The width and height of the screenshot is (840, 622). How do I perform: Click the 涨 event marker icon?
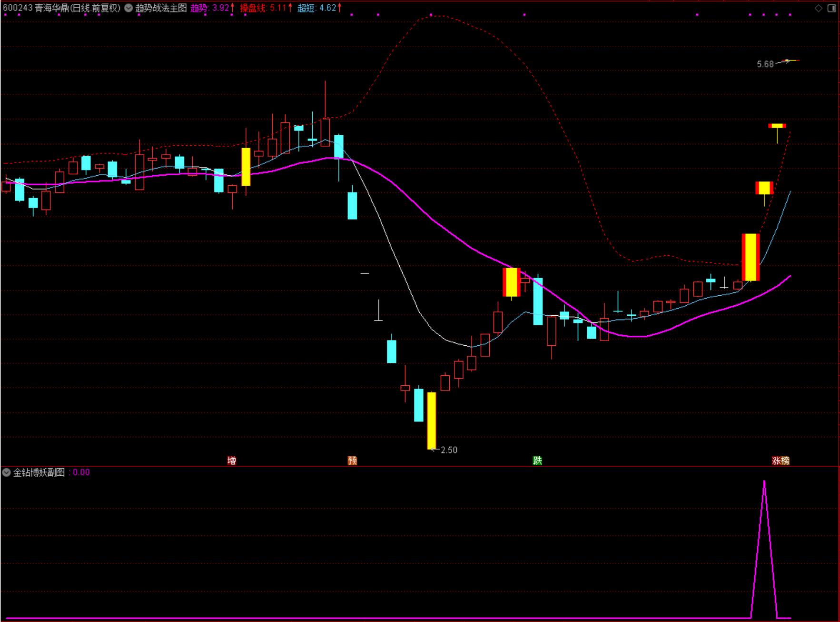pos(776,461)
